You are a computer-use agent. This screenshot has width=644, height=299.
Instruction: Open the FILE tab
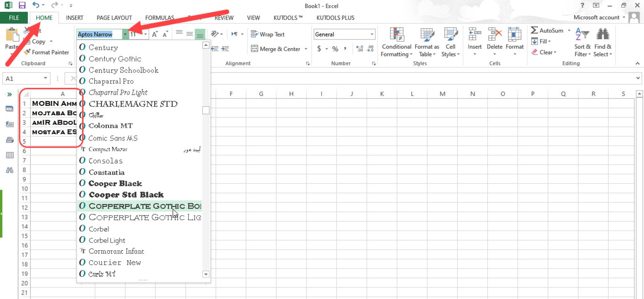coord(14,18)
